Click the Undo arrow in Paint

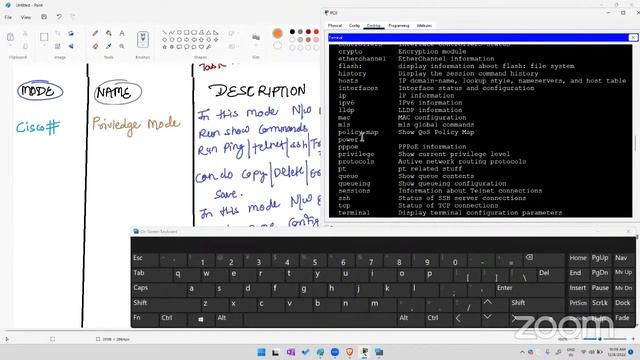coord(59,17)
